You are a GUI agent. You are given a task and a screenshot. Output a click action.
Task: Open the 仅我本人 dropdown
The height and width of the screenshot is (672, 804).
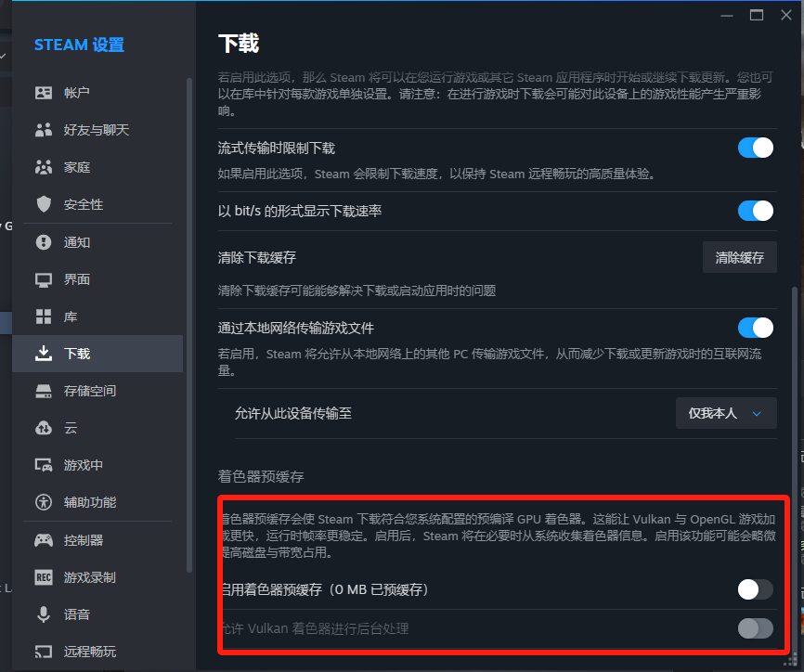[x=726, y=413]
